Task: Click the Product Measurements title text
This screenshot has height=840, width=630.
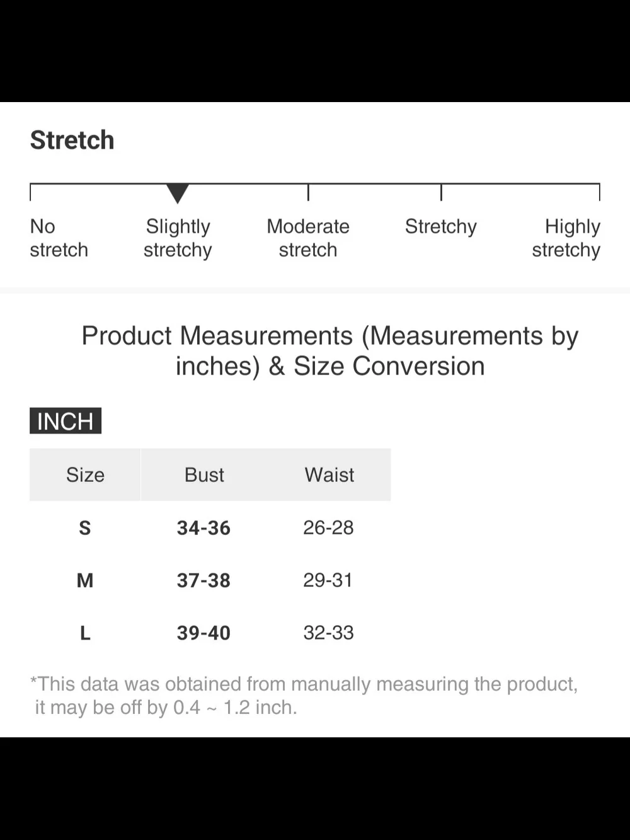Action: click(330, 351)
